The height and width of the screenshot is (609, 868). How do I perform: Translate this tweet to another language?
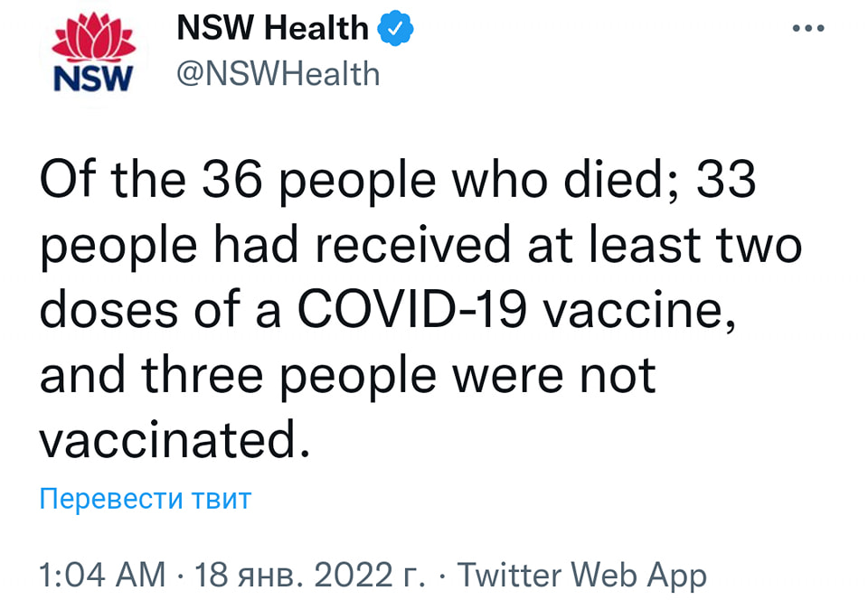[x=145, y=498]
